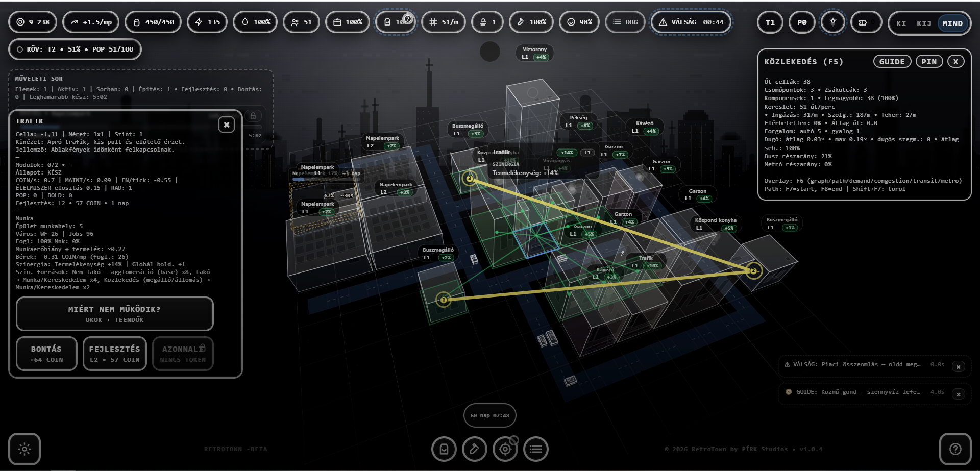Screen dimensions: 980x471
Task: Select the T1 pill button
Action: (770, 22)
